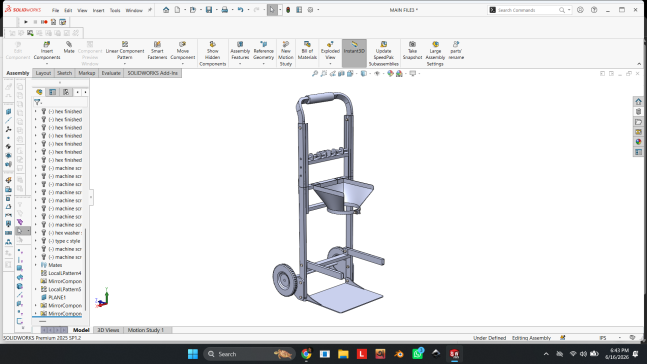Open the Assembly Features dropdown arrow
Image resolution: width=647 pixels, height=364 pixels.
(240, 64)
